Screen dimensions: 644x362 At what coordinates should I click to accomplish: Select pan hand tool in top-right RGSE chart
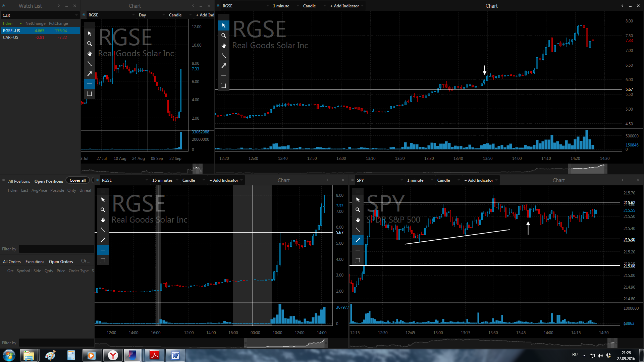point(224,46)
